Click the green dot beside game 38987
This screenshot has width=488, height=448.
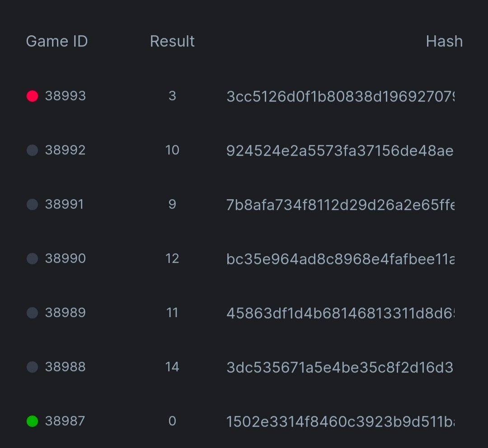tap(32, 421)
